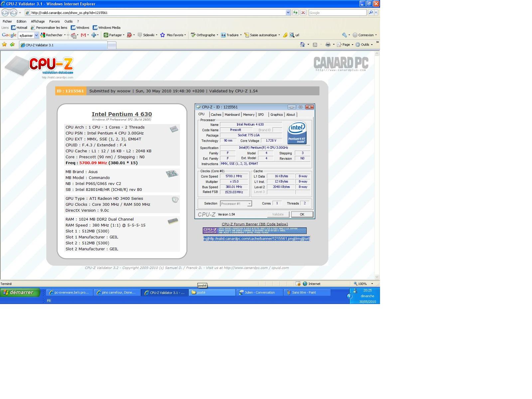This screenshot has width=532, height=399.
Task: Click the Canard PC logo
Action: [x=341, y=64]
